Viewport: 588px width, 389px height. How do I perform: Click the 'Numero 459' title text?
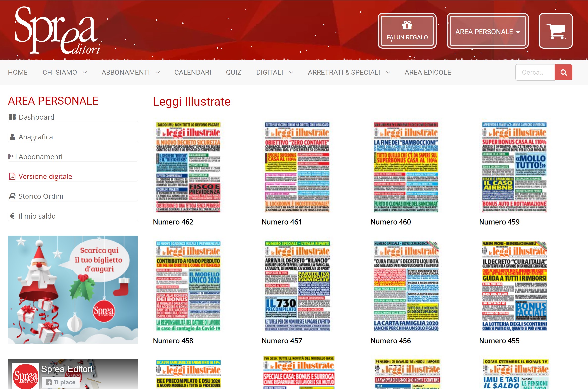pos(499,222)
